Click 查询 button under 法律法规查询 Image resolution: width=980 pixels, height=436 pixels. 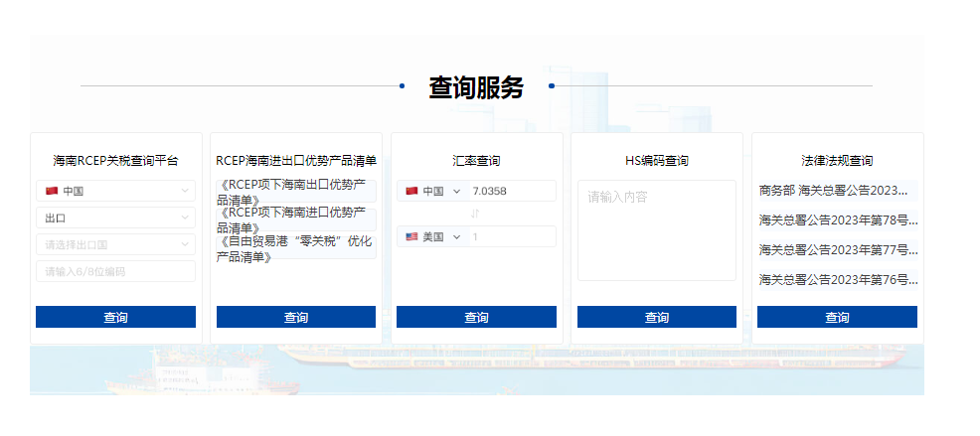[x=837, y=317]
